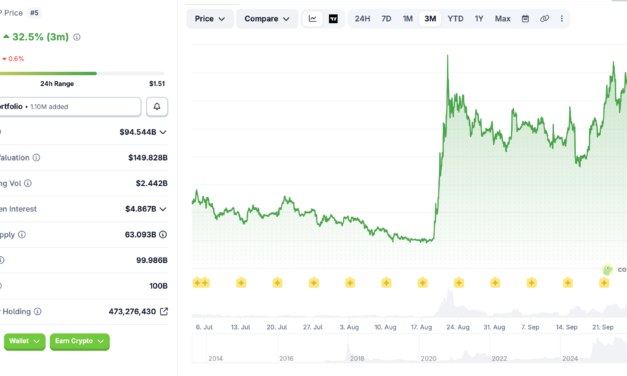Click the price alert bell icon
Viewport: 627px width, 376px height.
coord(157,107)
